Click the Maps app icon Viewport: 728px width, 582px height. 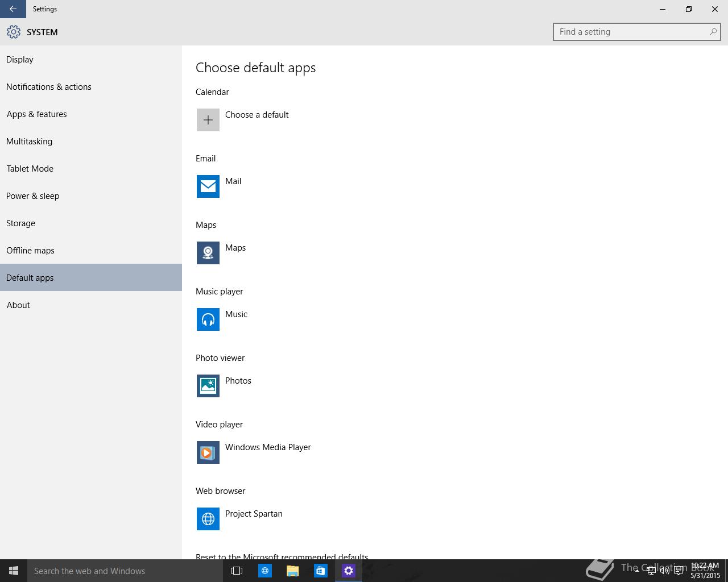208,253
